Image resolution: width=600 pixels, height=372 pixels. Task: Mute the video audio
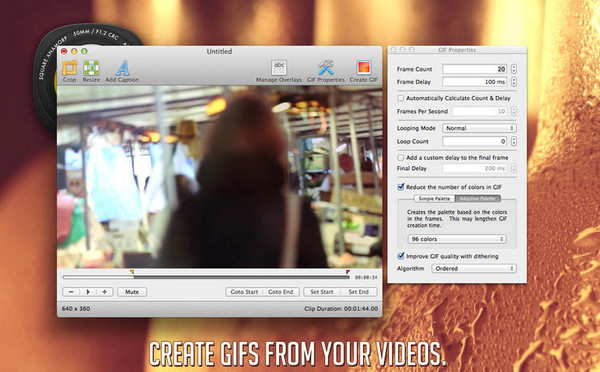pyautogui.click(x=132, y=292)
